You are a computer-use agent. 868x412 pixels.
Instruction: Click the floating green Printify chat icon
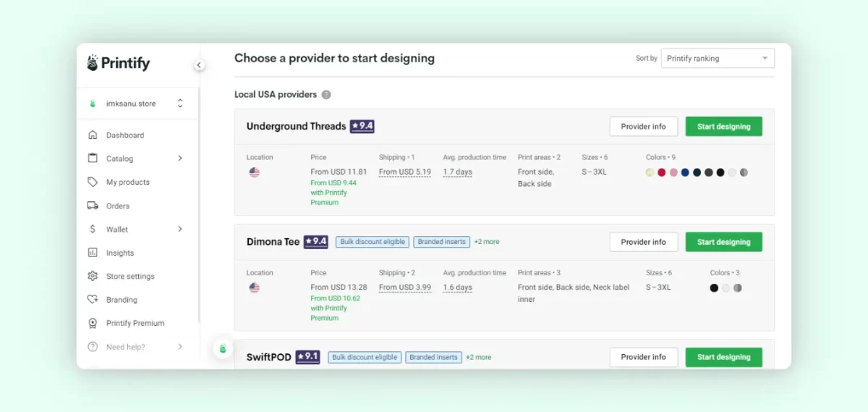click(x=223, y=349)
